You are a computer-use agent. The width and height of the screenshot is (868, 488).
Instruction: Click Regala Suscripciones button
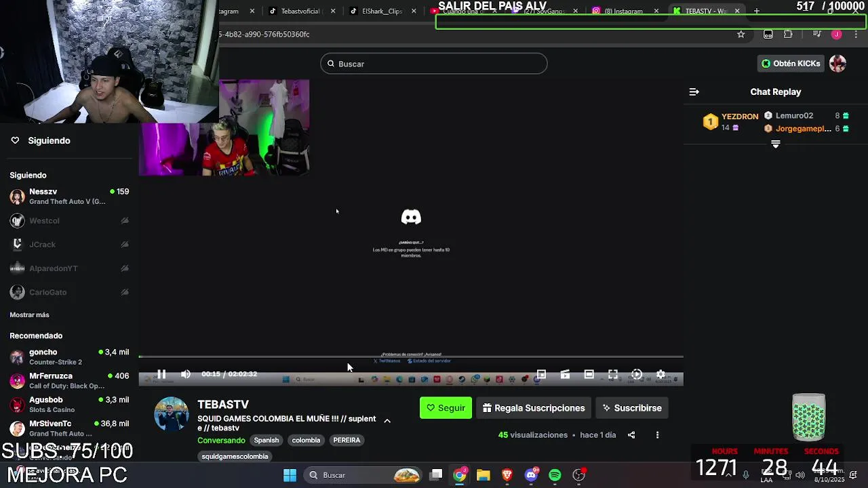[x=534, y=408]
